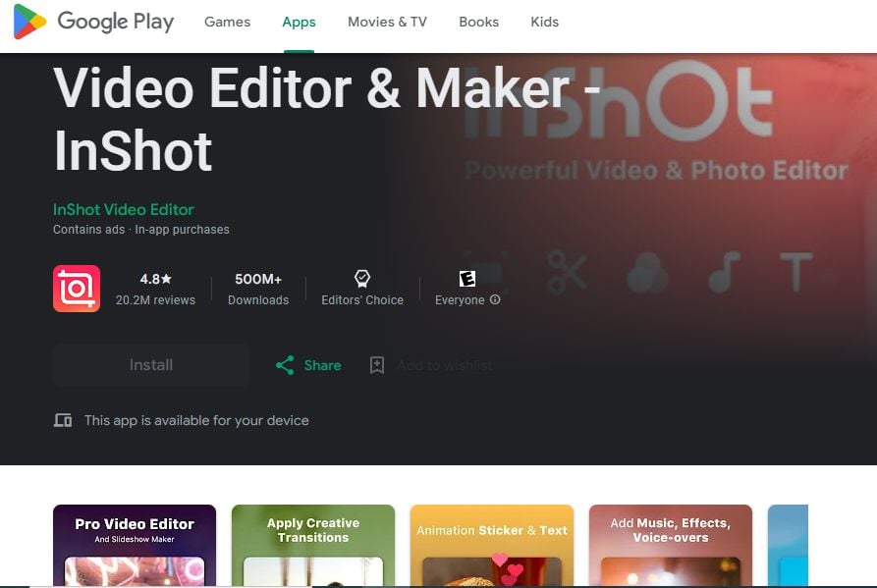Click the device availability icon
The width and height of the screenshot is (877, 588).
point(62,419)
